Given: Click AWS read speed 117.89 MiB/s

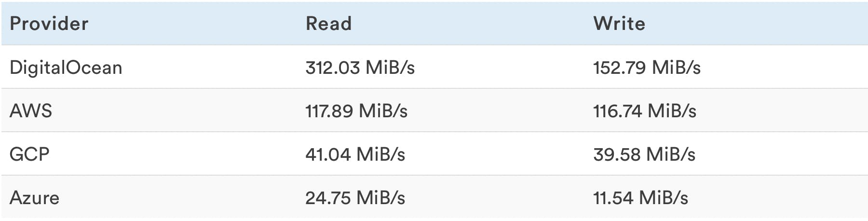Looking at the screenshot, I should (x=356, y=111).
